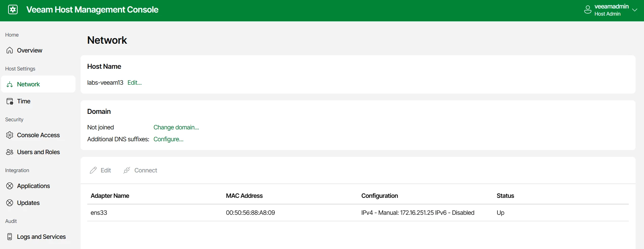Screen dimensions: 644x249
Task: Click the Host Admin role text
Action: [x=607, y=14]
